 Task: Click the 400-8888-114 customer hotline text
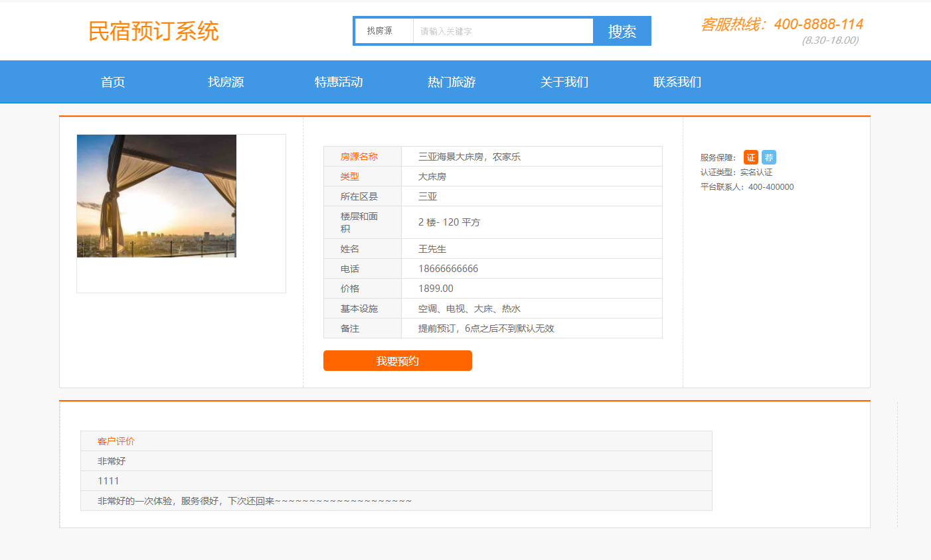click(817, 25)
